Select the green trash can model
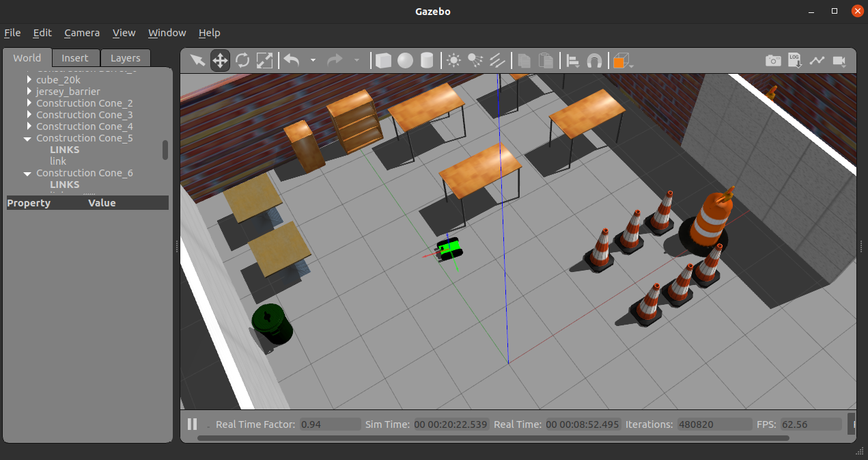 (x=272, y=324)
